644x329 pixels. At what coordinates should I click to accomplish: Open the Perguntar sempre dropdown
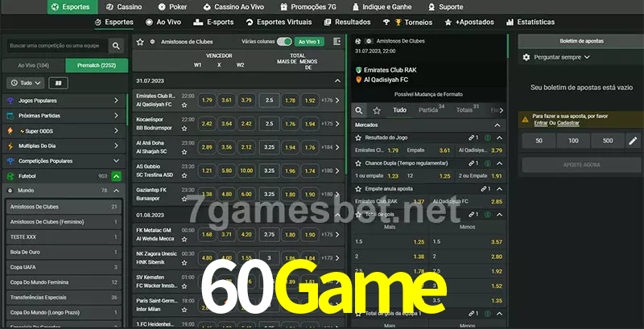tap(561, 57)
